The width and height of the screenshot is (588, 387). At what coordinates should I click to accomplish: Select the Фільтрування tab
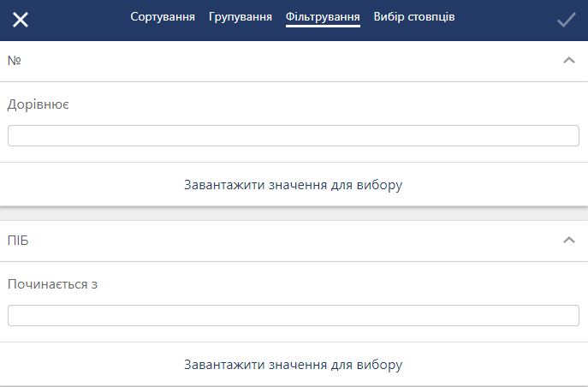pos(323,17)
